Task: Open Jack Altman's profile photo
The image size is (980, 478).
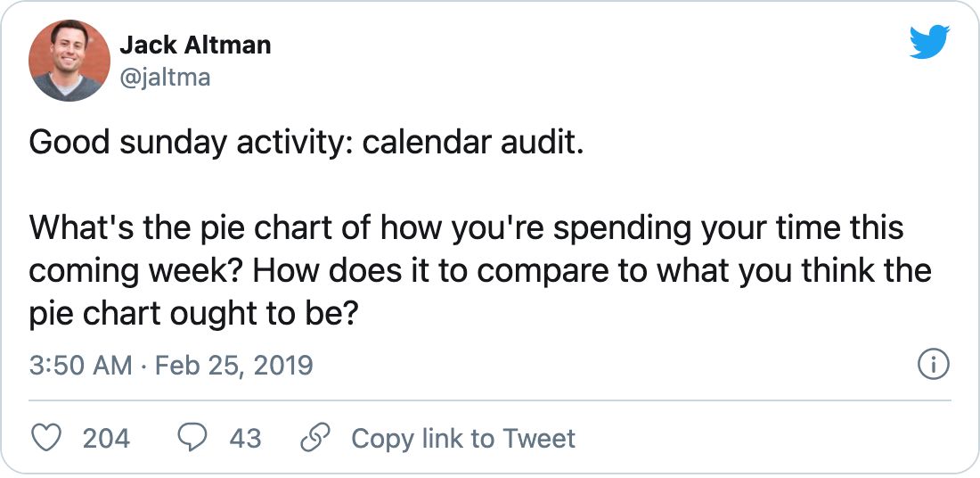Action: coord(69,62)
